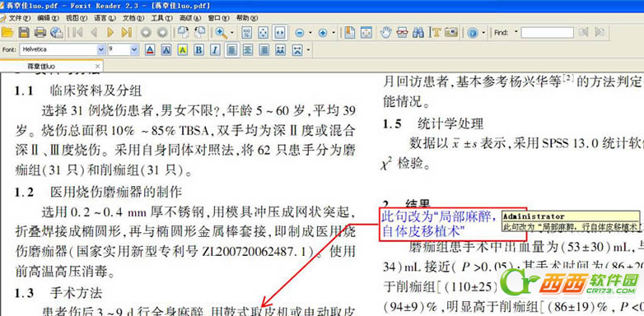
Task: Select the Hand tool icon
Action: [x=385, y=32]
